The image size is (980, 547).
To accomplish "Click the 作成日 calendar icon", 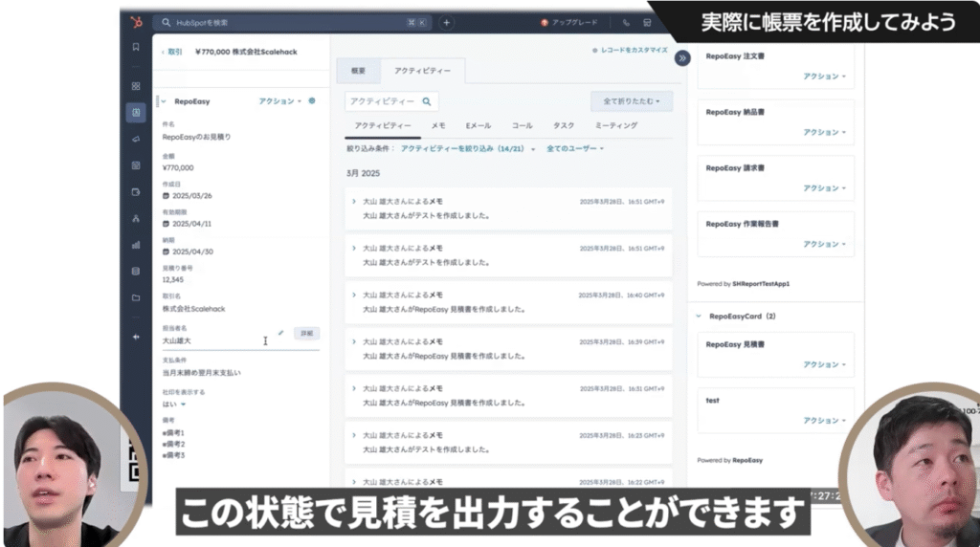I will coord(166,195).
